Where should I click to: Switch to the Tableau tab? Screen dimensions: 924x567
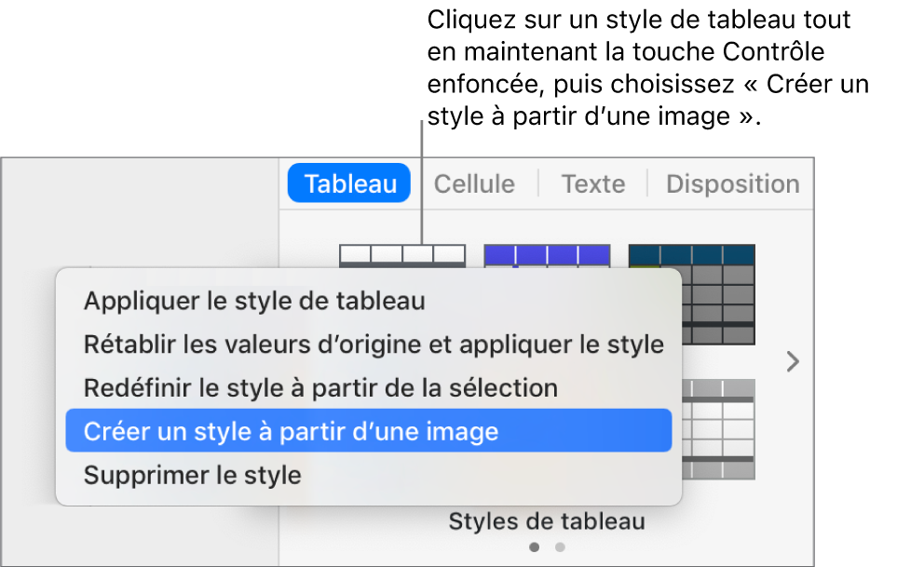(350, 184)
